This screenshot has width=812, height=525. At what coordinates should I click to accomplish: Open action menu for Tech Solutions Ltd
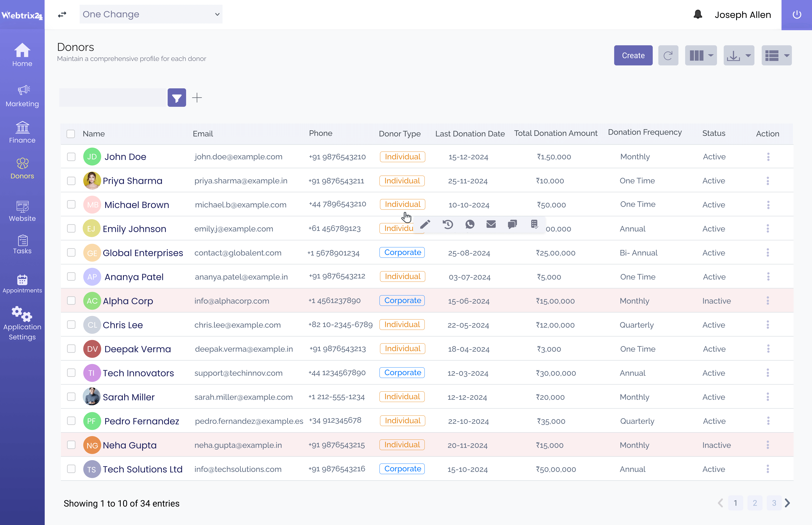768,469
